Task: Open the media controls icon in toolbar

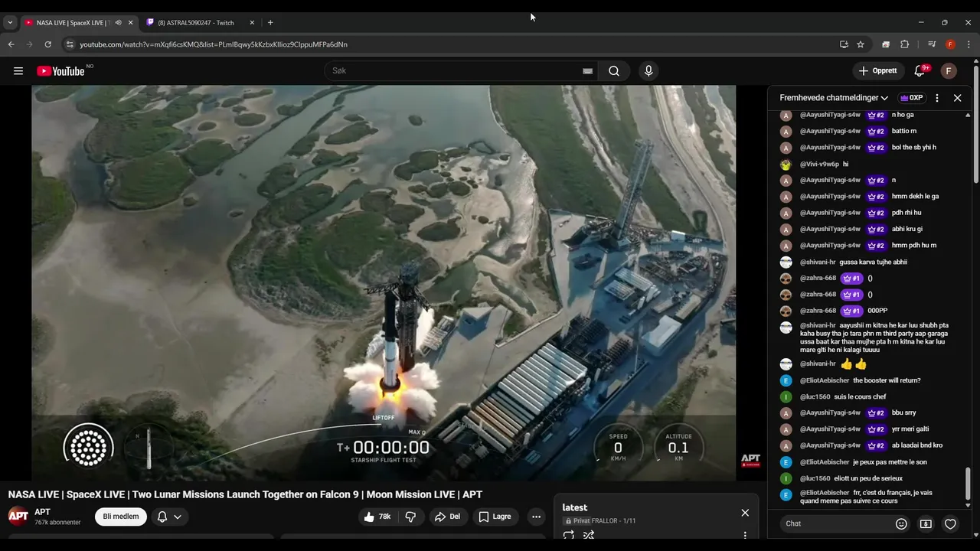Action: pyautogui.click(x=932, y=44)
